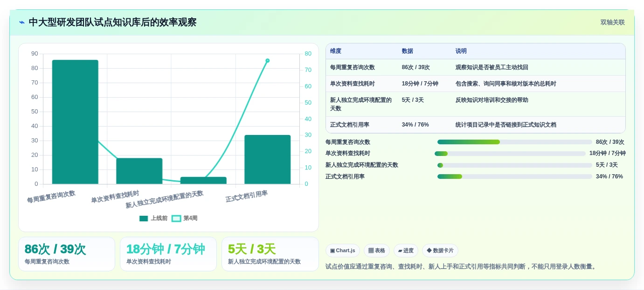Click the dashboard title 中大型研发团队试点知识库后的效率观察
The image size is (644, 290).
(113, 22)
